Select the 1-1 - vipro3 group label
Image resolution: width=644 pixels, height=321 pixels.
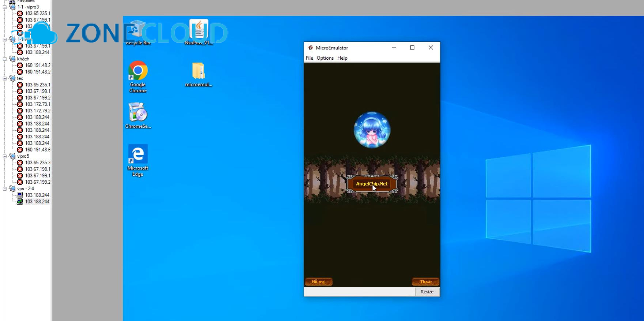[28, 7]
